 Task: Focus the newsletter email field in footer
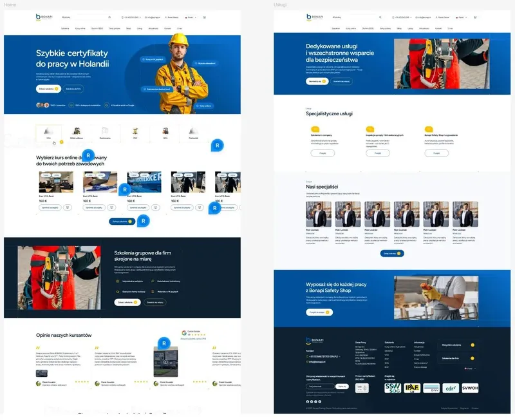point(320,387)
